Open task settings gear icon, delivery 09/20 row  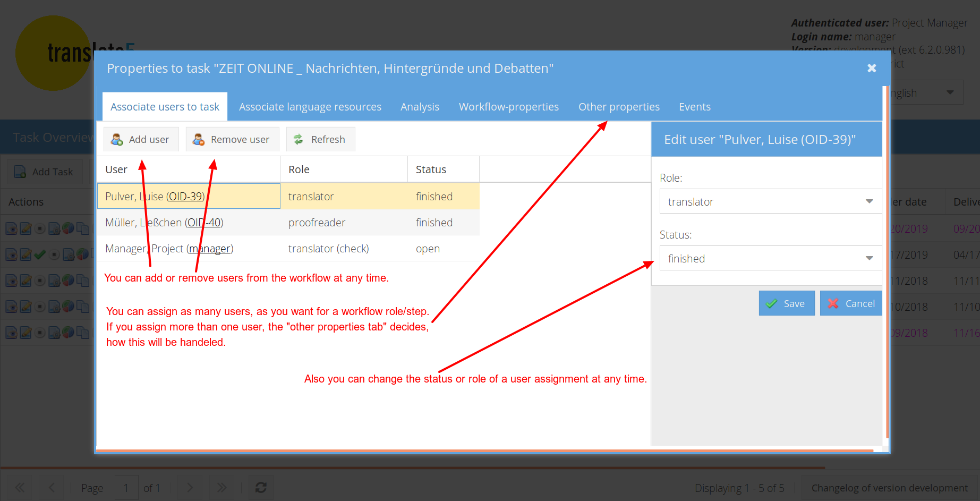click(54, 228)
